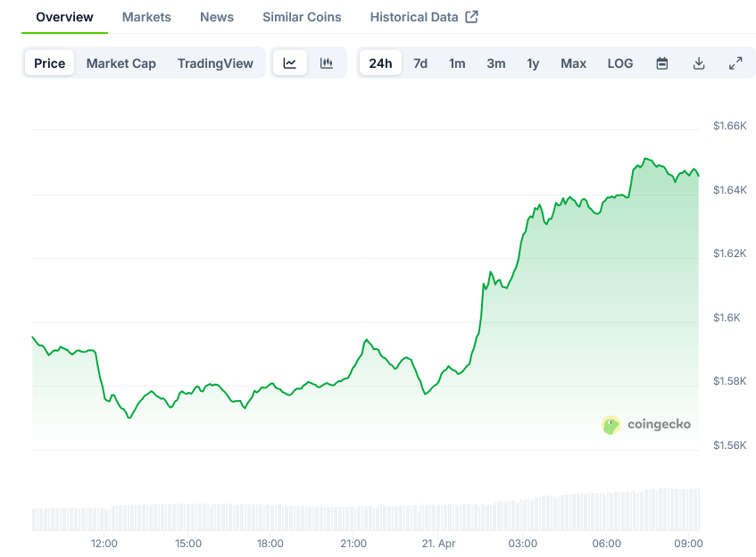Click the volume bars near 21:00
Viewport: 756px width, 557px height.
point(353,519)
